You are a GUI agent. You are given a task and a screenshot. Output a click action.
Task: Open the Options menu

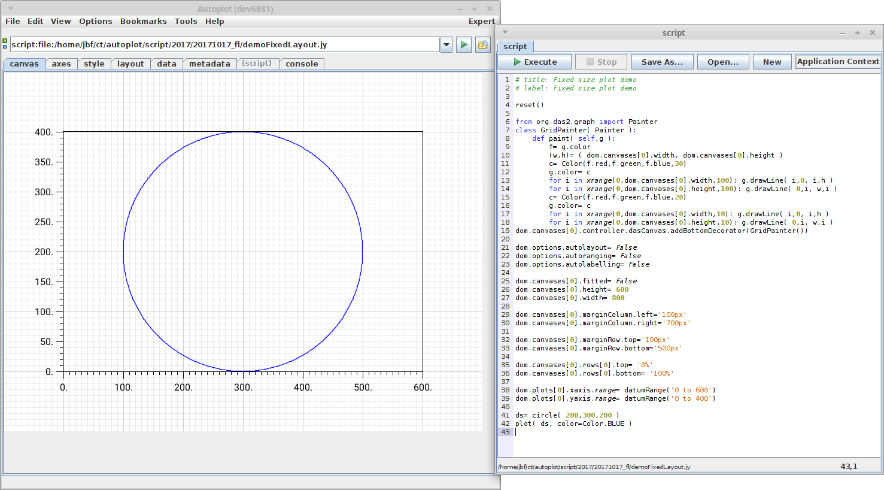(x=96, y=21)
